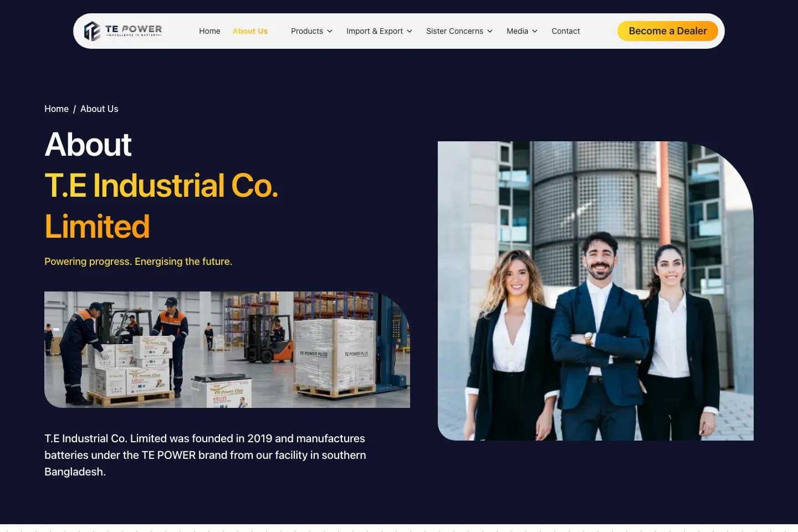Click the warehouse forklift photo

227,350
